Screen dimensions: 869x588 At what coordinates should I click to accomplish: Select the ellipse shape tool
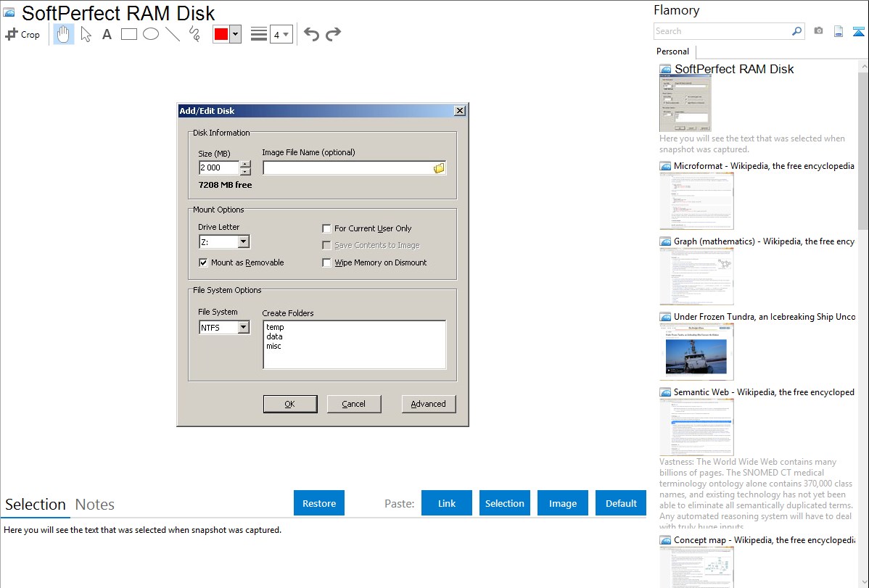tap(151, 34)
